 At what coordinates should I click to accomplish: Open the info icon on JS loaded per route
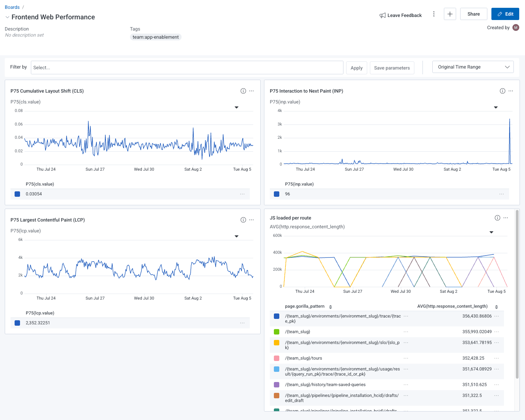[x=497, y=217]
